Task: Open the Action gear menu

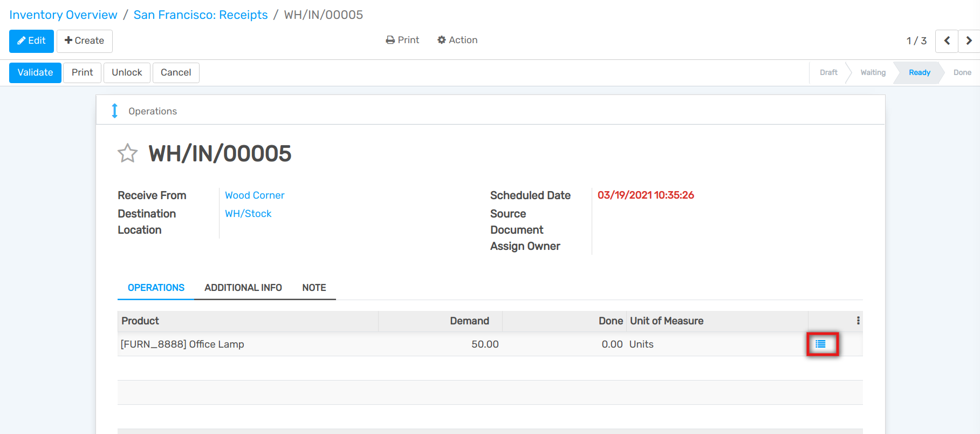Action: pyautogui.click(x=457, y=40)
